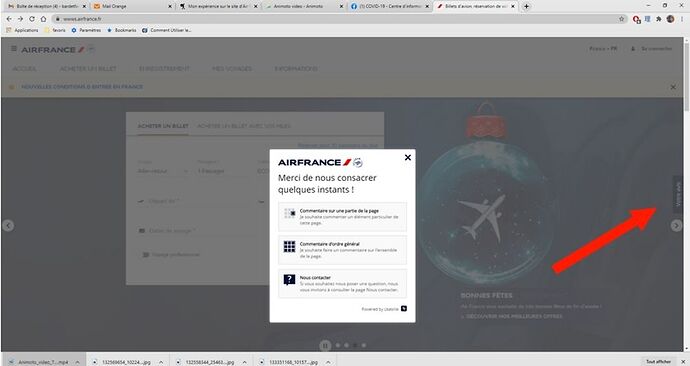Screen dimensions: 690x366
Task: Open downloaded file 'Animoto_video_T...mp4'
Action: (40, 362)
